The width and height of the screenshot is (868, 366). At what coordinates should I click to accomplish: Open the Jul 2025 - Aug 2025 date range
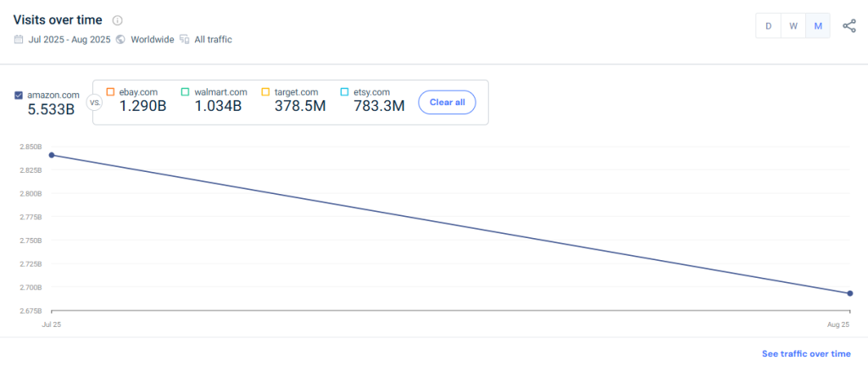coord(70,39)
